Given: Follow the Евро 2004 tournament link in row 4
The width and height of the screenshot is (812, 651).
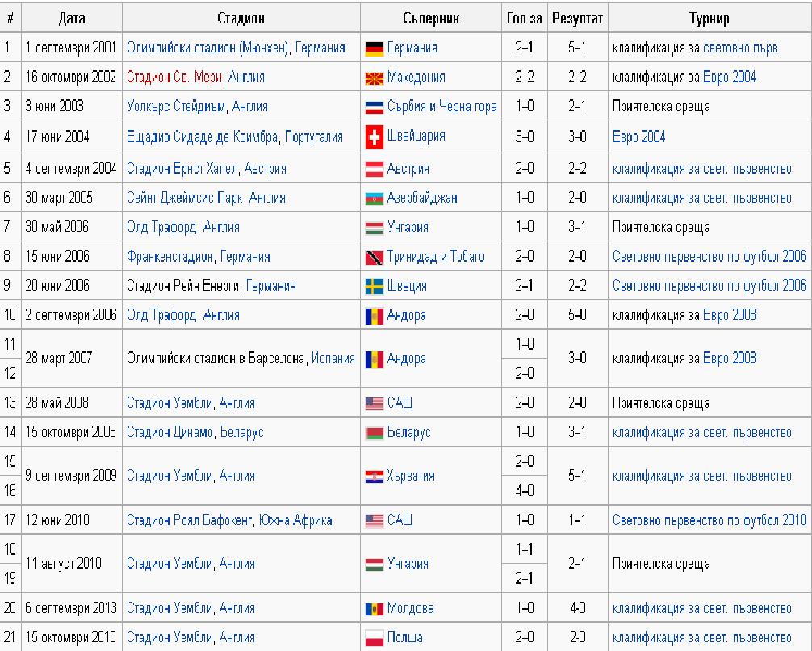Looking at the screenshot, I should 638,136.
